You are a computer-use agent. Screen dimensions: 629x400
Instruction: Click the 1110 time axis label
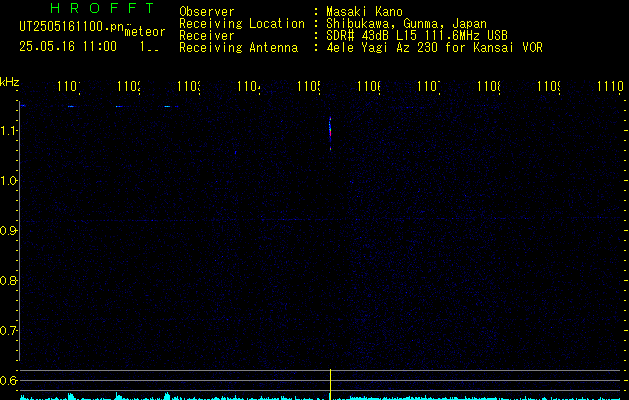[610, 86]
